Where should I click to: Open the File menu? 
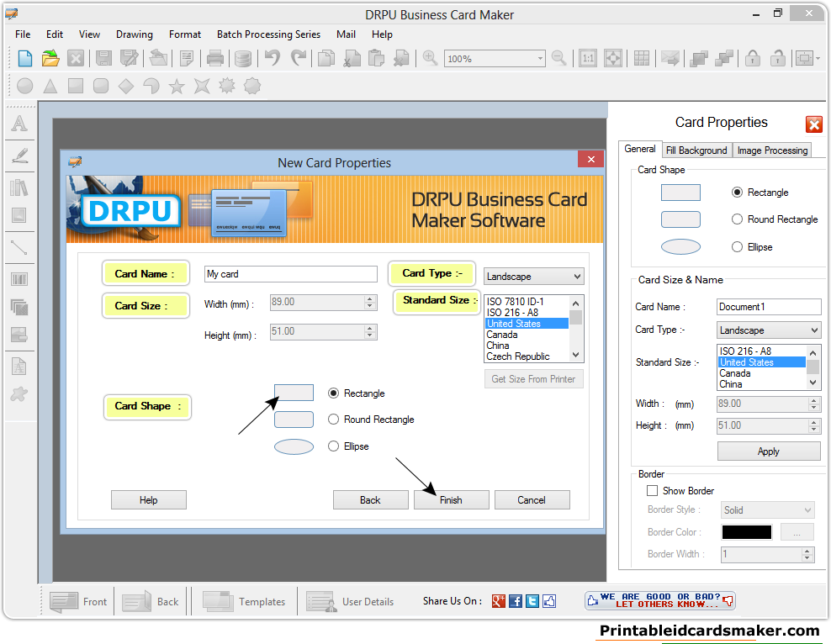[x=23, y=34]
